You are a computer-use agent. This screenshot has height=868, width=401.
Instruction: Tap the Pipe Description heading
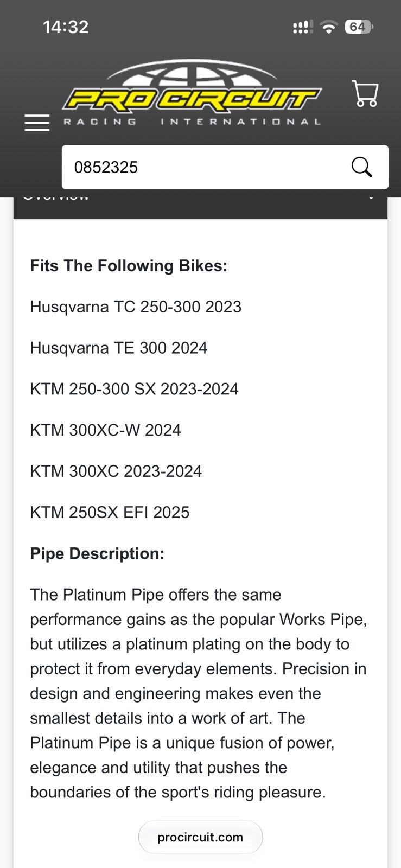pyautogui.click(x=97, y=553)
